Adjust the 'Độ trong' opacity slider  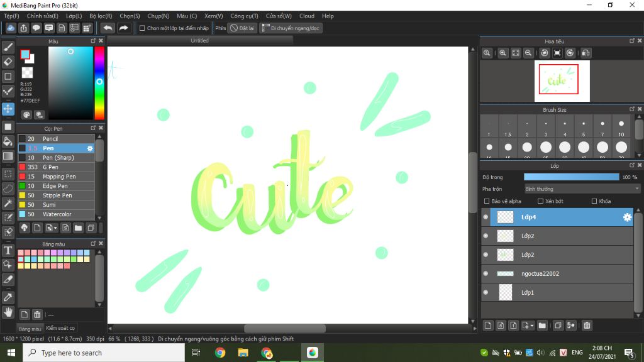(571, 177)
